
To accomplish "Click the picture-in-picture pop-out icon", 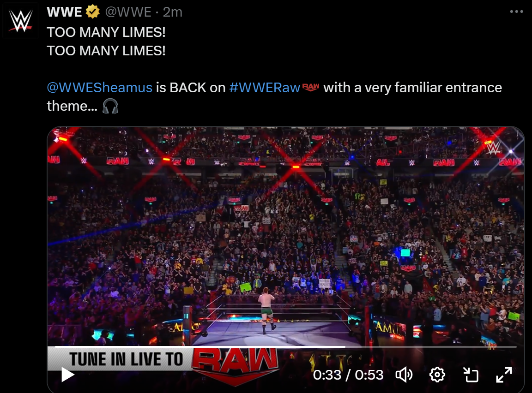I will (471, 375).
